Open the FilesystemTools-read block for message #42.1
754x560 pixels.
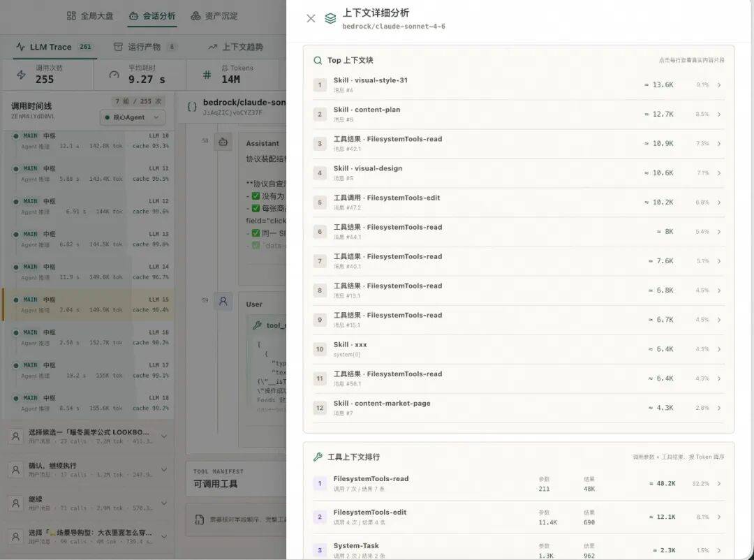[518, 144]
